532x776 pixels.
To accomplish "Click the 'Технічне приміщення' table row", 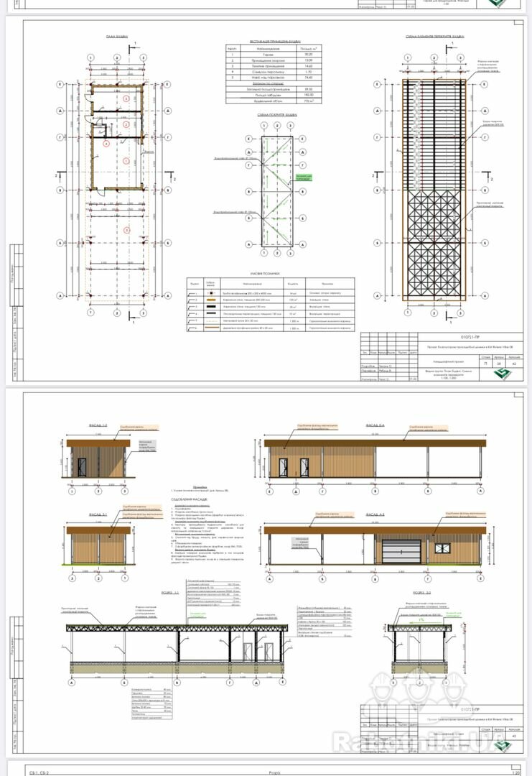I will pyautogui.click(x=274, y=66).
